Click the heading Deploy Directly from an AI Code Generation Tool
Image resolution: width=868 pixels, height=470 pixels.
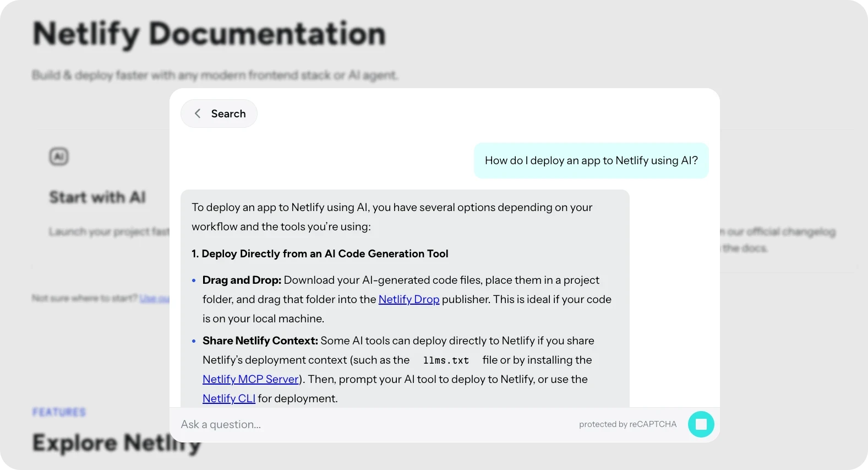tap(320, 253)
